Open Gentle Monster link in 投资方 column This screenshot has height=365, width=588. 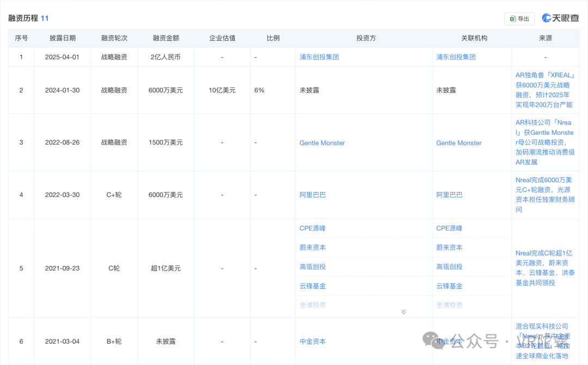click(322, 143)
